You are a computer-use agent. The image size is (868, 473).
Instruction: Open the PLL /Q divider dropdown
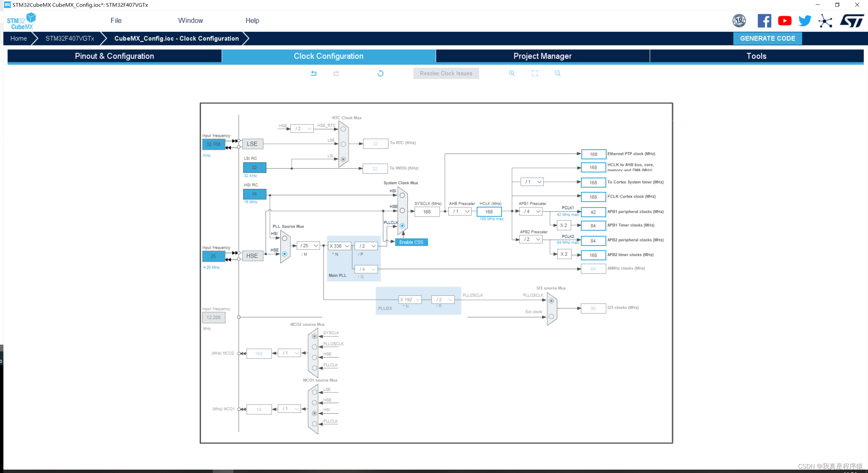366,269
